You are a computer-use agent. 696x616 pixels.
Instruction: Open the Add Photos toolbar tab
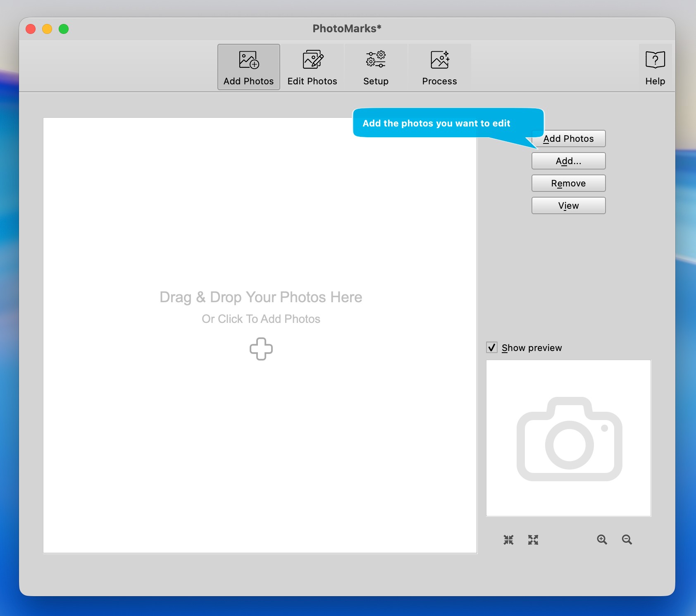click(x=248, y=67)
